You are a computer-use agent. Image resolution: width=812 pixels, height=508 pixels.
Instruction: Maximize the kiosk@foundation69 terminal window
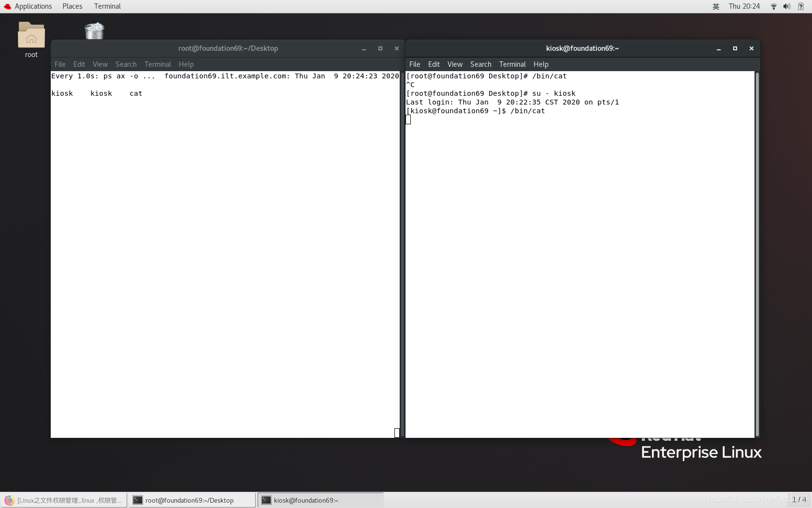[x=735, y=48]
